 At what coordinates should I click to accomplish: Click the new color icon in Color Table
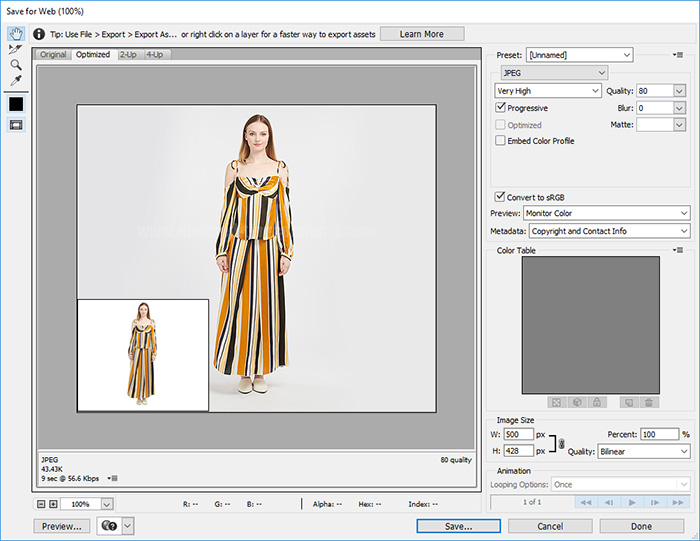(629, 402)
